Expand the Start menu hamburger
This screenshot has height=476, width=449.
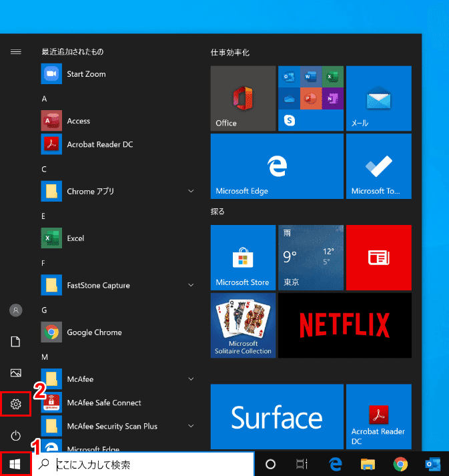click(16, 52)
